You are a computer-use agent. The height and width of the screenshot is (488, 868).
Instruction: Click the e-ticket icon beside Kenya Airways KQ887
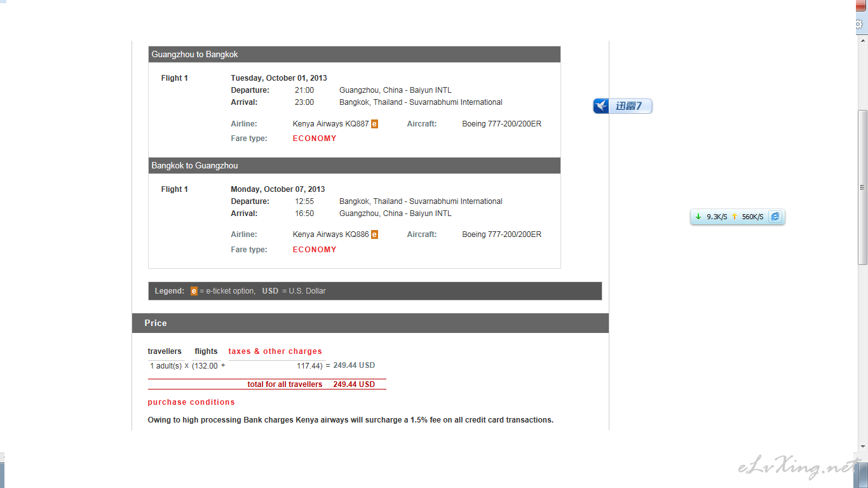[374, 124]
